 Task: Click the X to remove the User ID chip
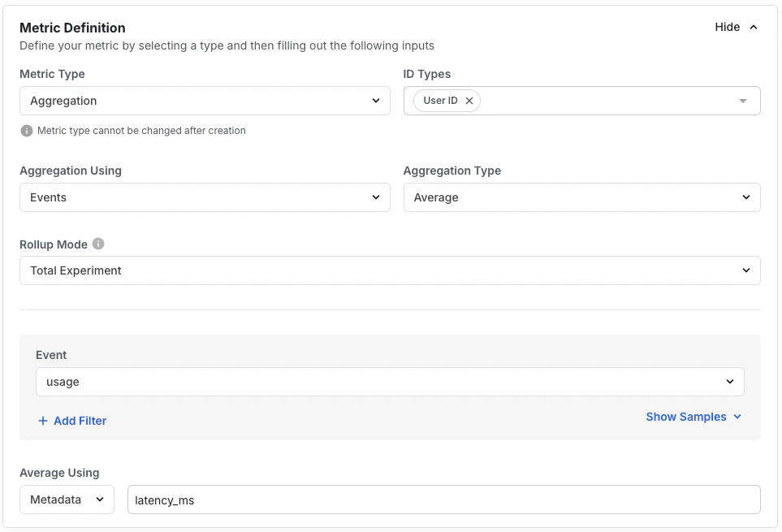tap(469, 101)
